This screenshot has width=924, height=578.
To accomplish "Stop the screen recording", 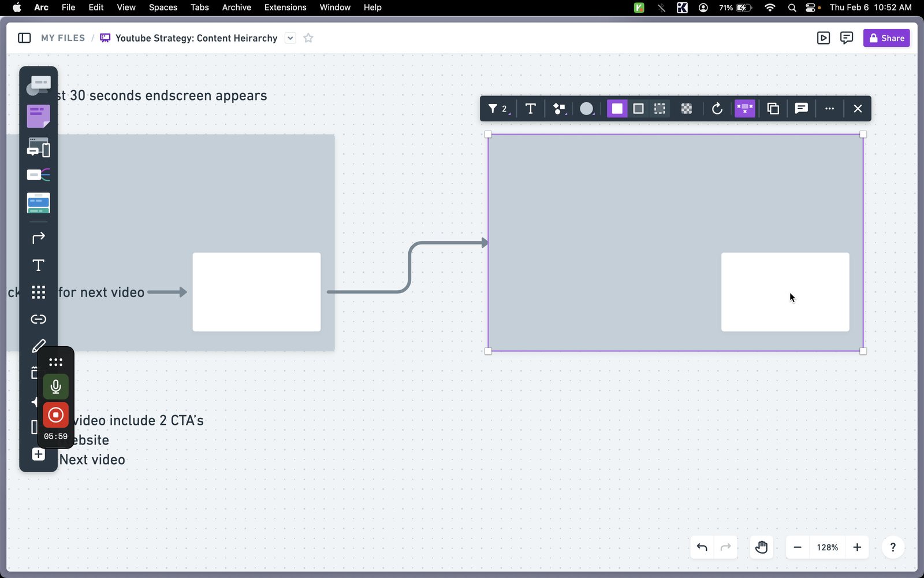I will pyautogui.click(x=55, y=415).
